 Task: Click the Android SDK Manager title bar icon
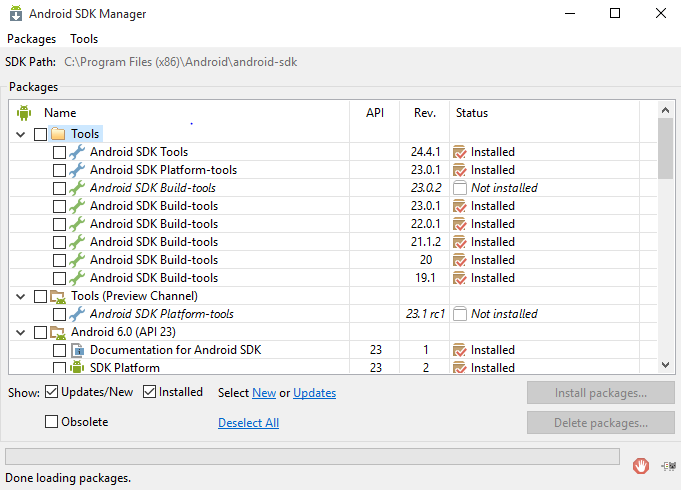tap(16, 13)
